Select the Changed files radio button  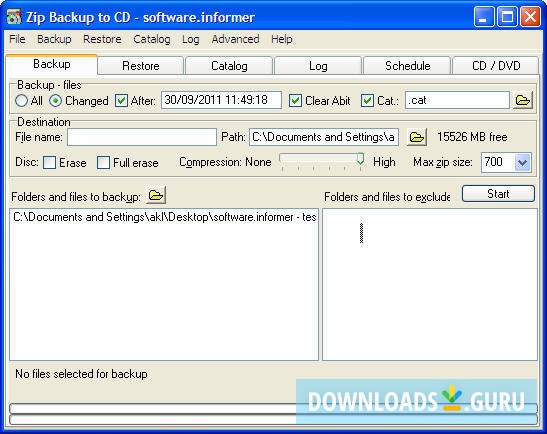[55, 101]
